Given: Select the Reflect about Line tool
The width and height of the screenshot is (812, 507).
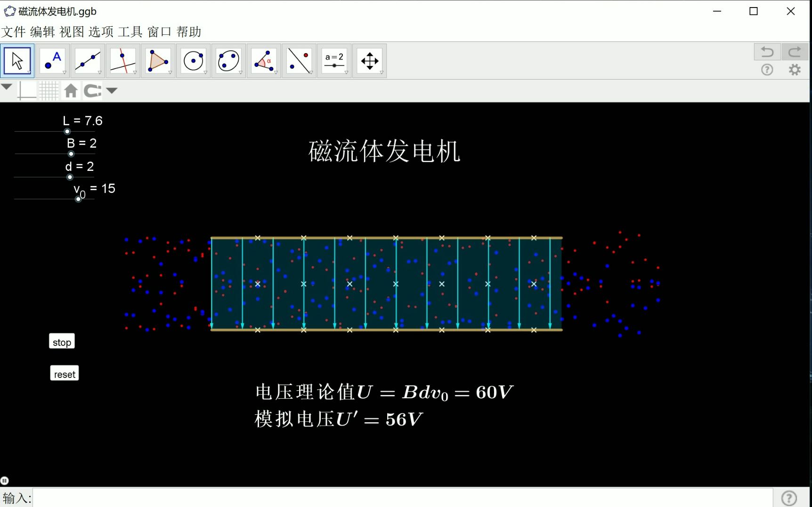Looking at the screenshot, I should click(x=299, y=61).
